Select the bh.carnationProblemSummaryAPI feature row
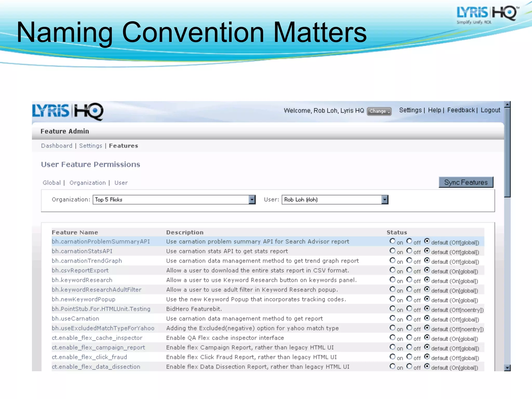532x399 pixels. click(x=101, y=242)
